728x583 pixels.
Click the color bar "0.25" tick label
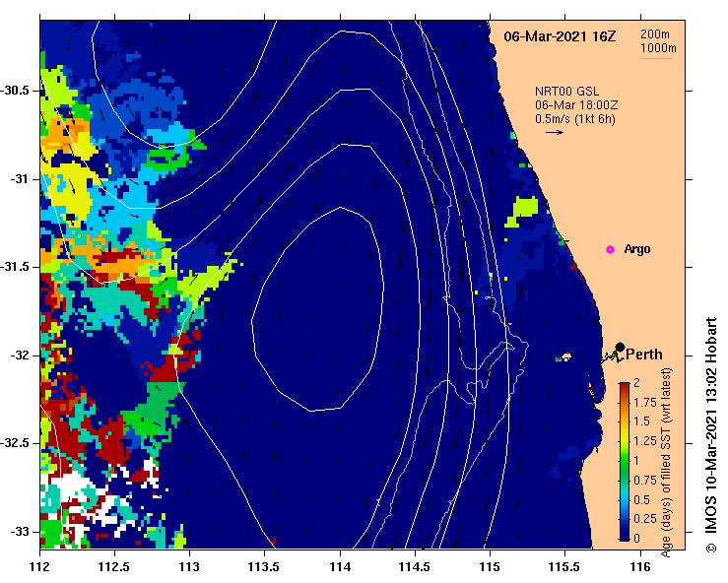645,518
